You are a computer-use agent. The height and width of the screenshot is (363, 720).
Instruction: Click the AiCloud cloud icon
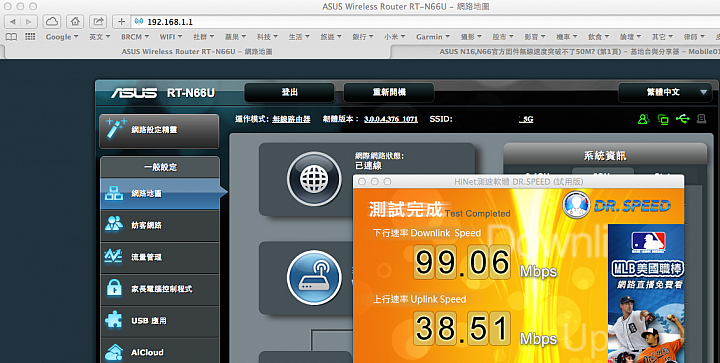[114, 352]
